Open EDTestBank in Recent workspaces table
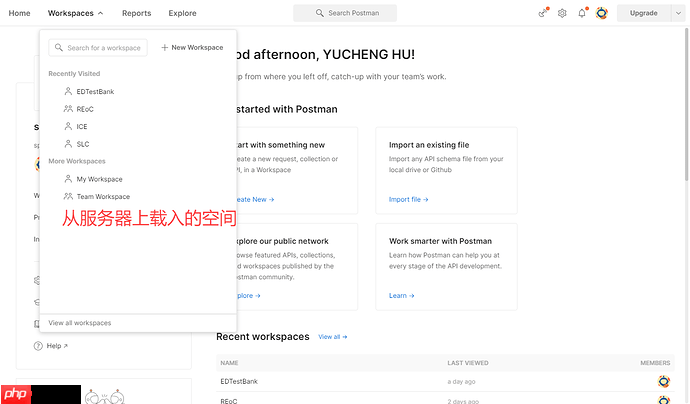Image resolution: width=690 pixels, height=404 pixels. 239,382
